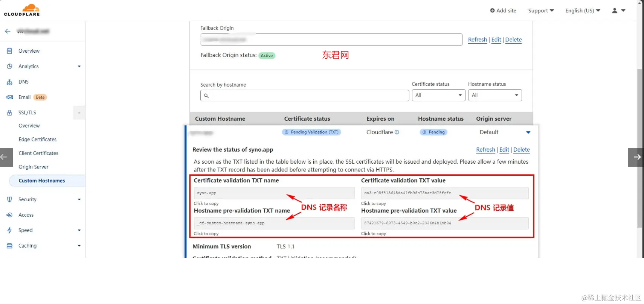Click the Email envelope icon
The width and height of the screenshot is (644, 304).
pyautogui.click(x=9, y=97)
